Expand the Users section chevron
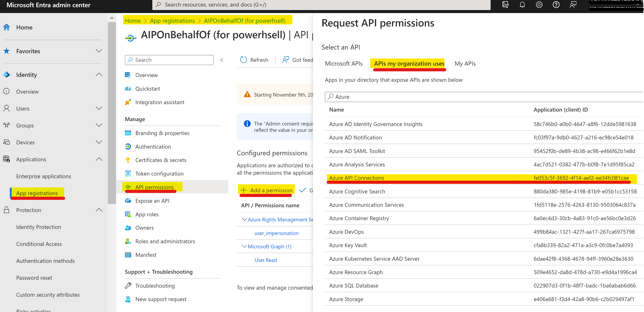644x312 pixels. point(99,108)
